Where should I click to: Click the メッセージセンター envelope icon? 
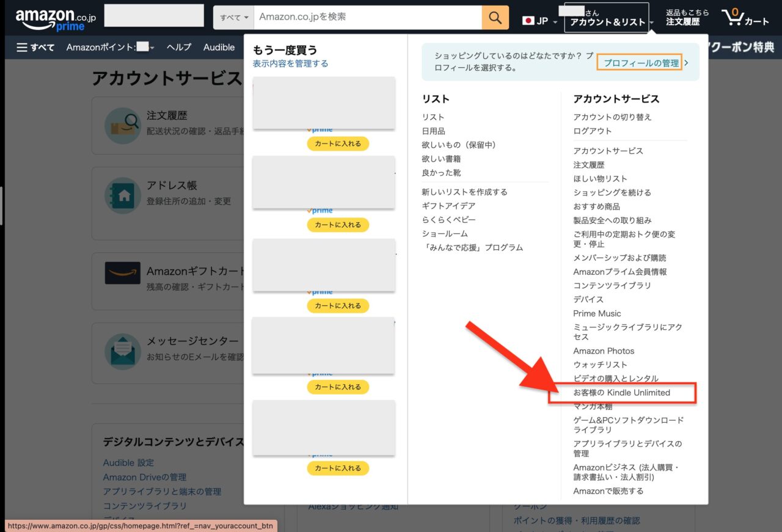[122, 351]
